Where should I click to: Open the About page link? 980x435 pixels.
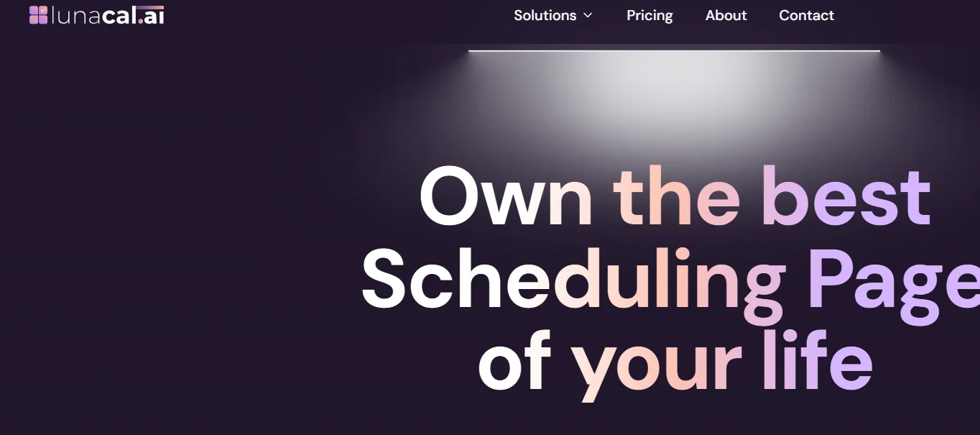pos(726,15)
